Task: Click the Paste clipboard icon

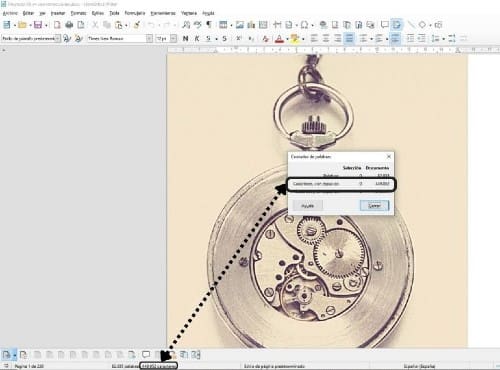Action: 119,25
